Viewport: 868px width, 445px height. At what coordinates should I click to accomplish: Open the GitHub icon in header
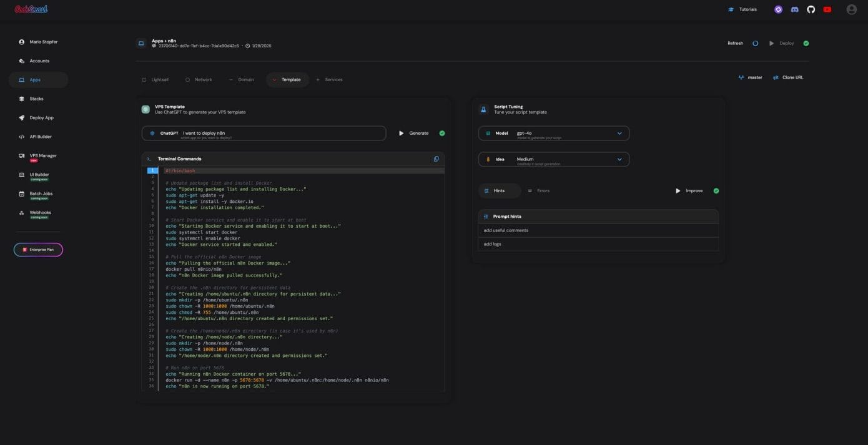(811, 9)
